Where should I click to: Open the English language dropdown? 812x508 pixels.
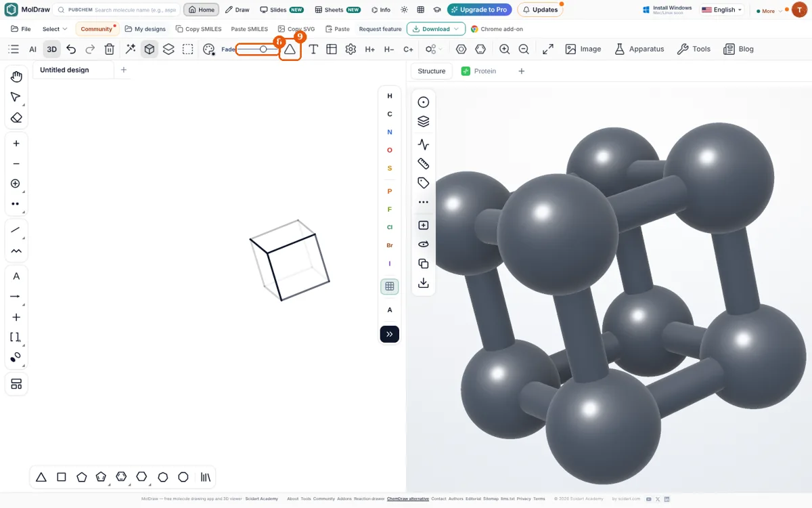(x=722, y=10)
